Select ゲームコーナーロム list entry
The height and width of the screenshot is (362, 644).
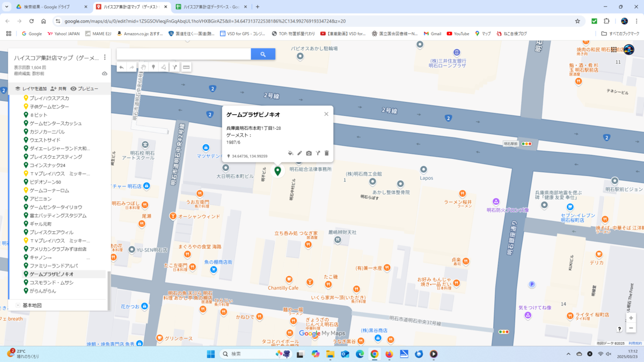(x=49, y=190)
